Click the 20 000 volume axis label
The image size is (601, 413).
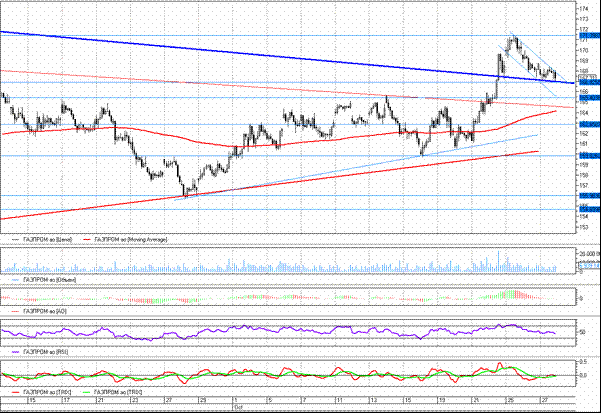click(590, 254)
